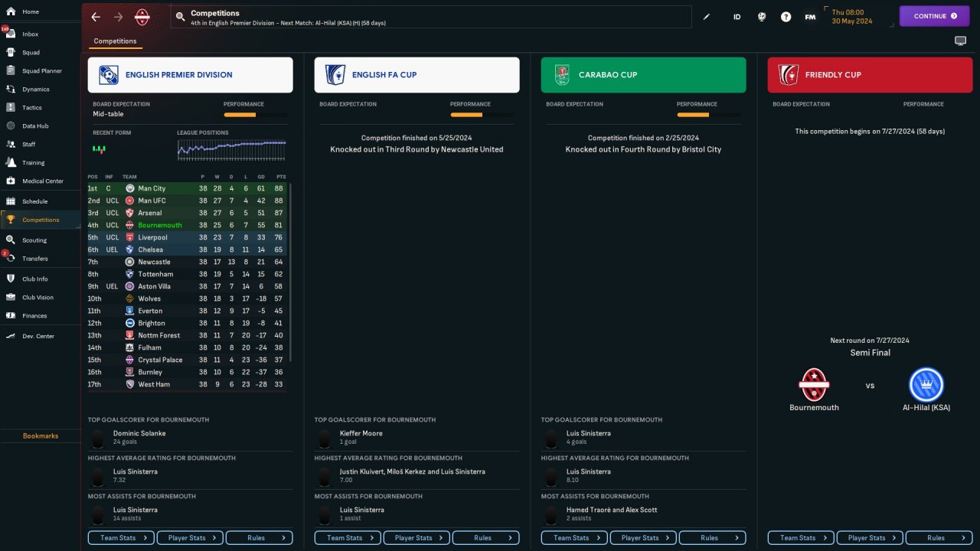Open Team Stats for English FA Cup
Viewport: 980px width, 551px height.
(x=348, y=538)
